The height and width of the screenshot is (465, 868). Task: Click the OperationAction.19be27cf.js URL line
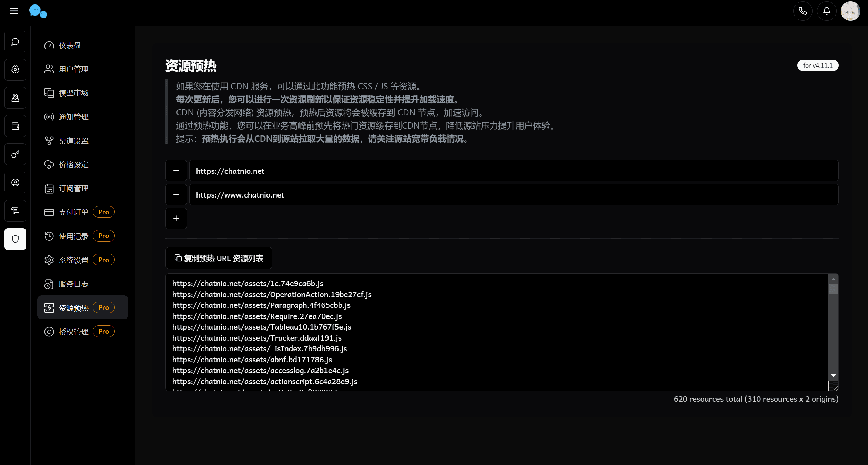pyautogui.click(x=272, y=294)
